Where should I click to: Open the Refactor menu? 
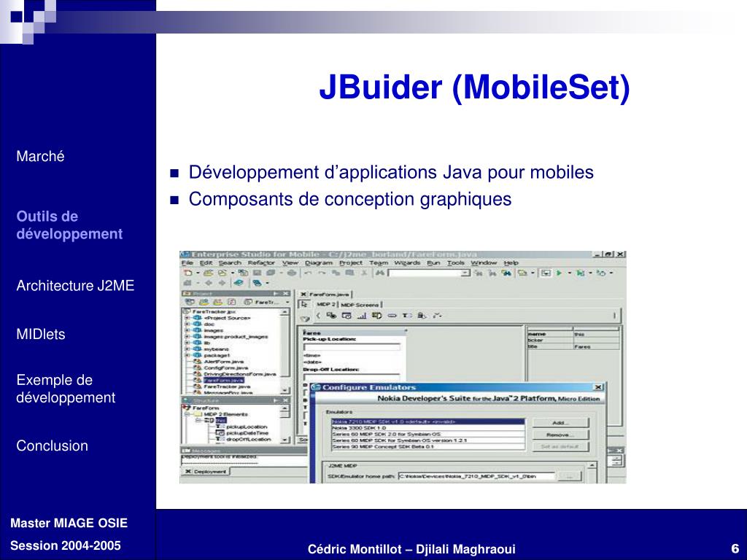coord(261,262)
